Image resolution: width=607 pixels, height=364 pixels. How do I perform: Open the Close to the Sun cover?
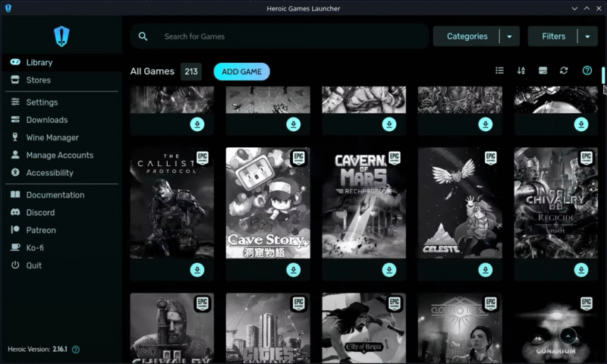pos(460,328)
